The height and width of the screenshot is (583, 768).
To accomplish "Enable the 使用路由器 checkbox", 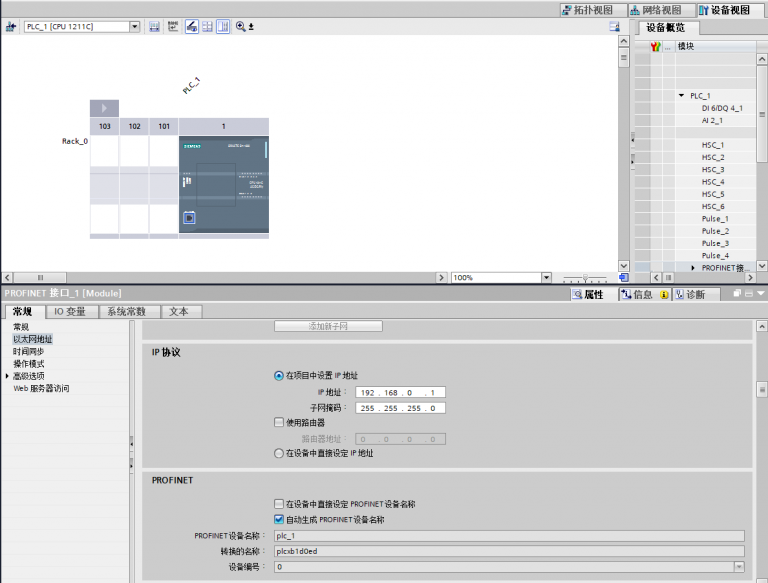I will coord(279,422).
